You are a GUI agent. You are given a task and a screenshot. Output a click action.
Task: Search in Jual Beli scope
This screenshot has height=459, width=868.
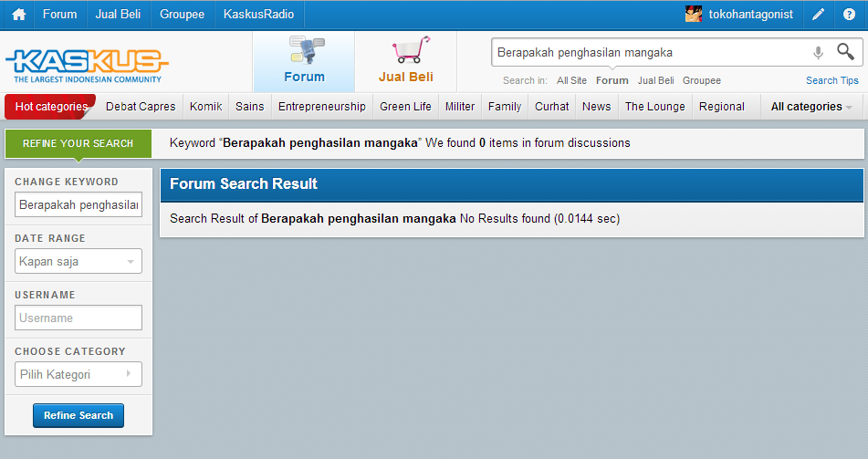tap(655, 80)
